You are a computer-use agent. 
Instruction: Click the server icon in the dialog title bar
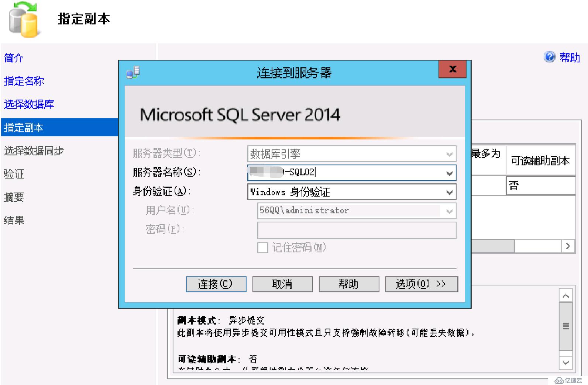[x=133, y=72]
